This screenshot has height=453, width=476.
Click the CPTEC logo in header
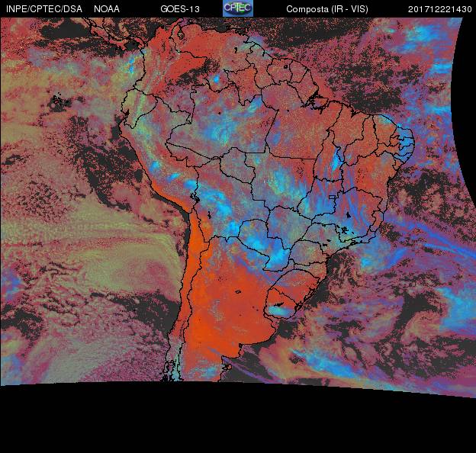(238, 8)
